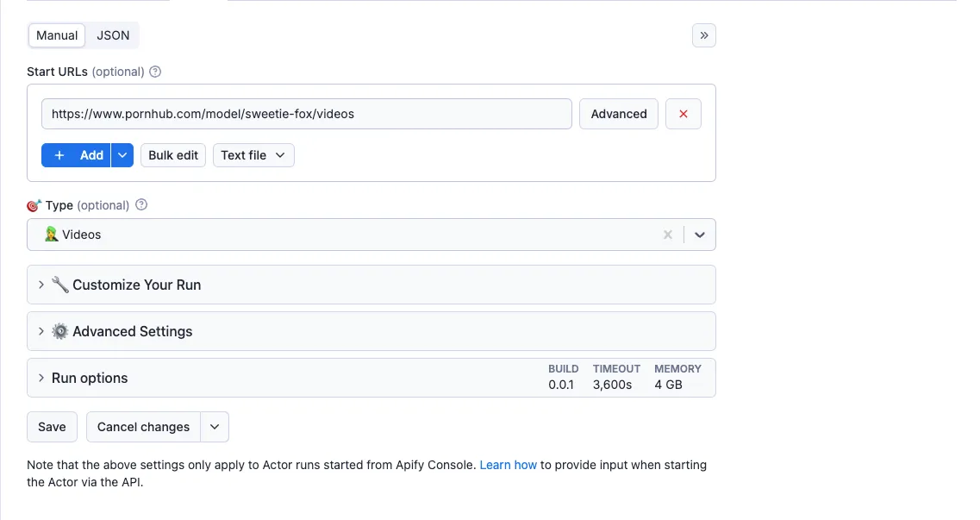Click the Save button
Screen dimensions: 980x520
(52, 427)
